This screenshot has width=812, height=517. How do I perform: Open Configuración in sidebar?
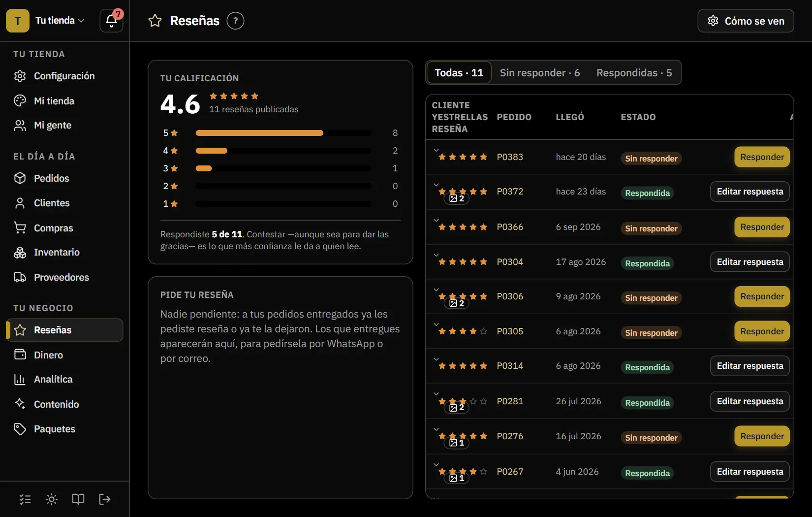coord(64,76)
